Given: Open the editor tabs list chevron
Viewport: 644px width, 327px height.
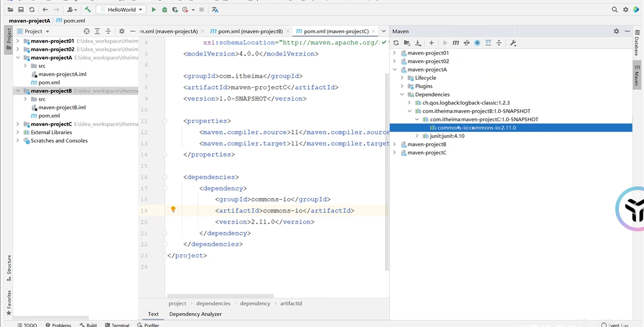Looking at the screenshot, I should [384, 31].
